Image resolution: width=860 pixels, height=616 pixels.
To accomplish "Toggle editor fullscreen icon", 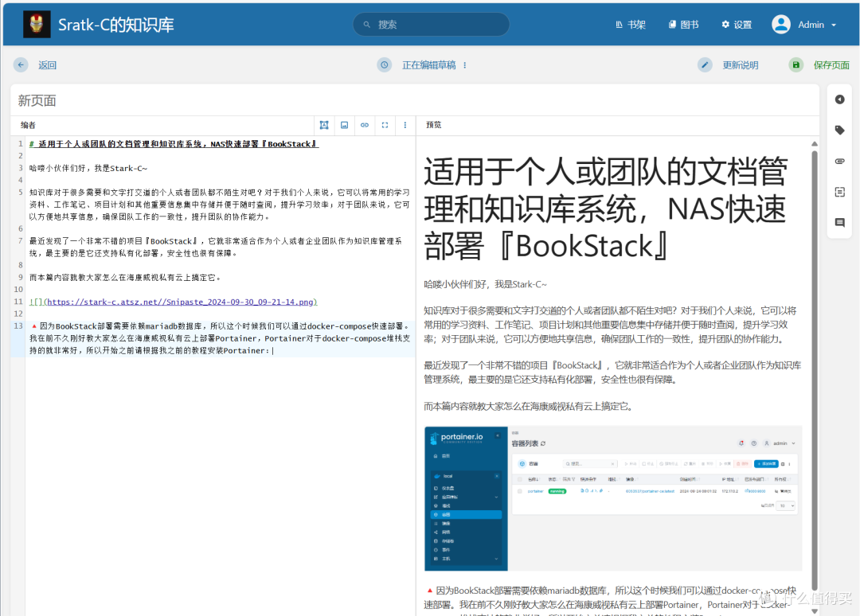I will 385,125.
